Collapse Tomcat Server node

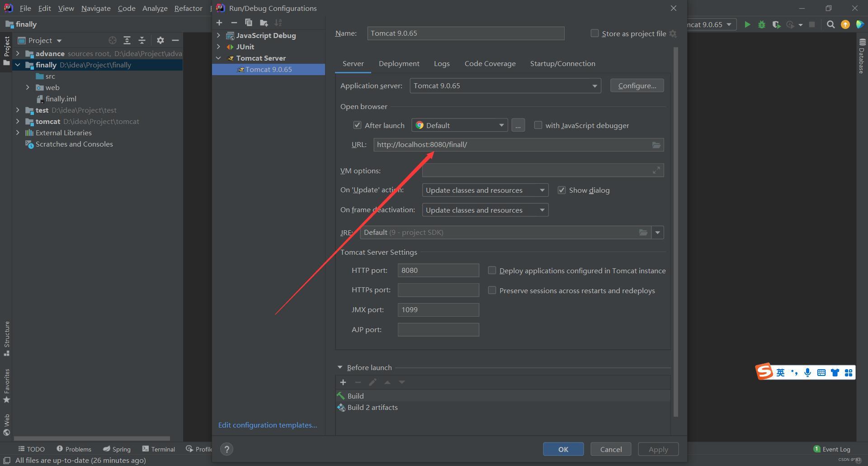219,58
